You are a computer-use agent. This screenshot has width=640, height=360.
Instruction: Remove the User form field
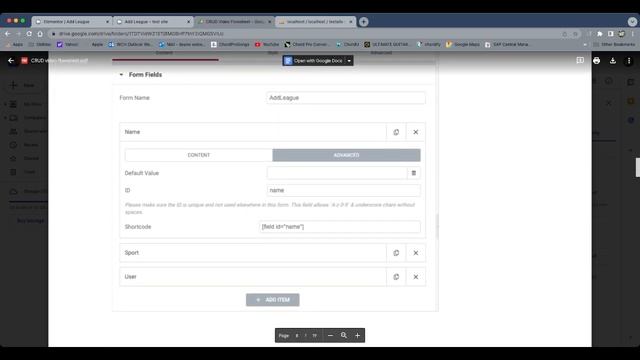416,277
